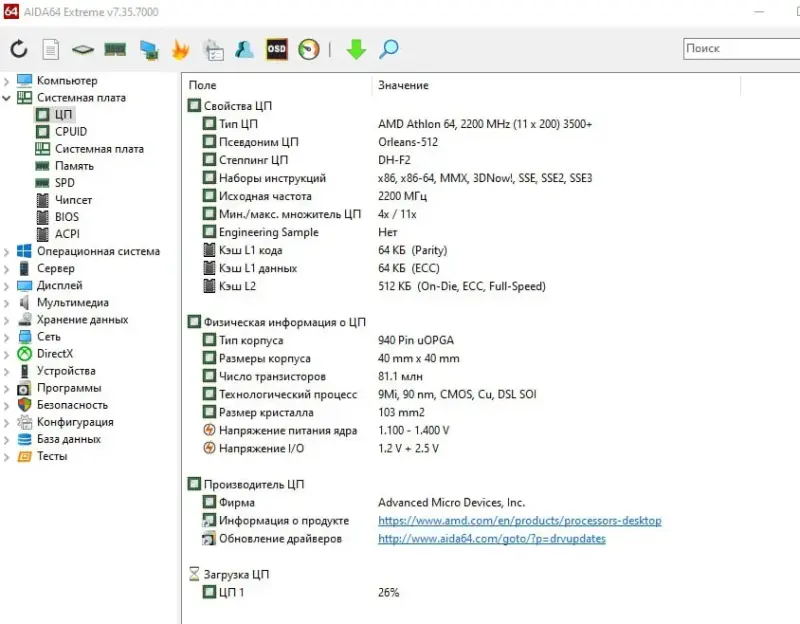This screenshot has height=624, width=800.
Task: Open the OSD panel icon
Action: (277, 49)
